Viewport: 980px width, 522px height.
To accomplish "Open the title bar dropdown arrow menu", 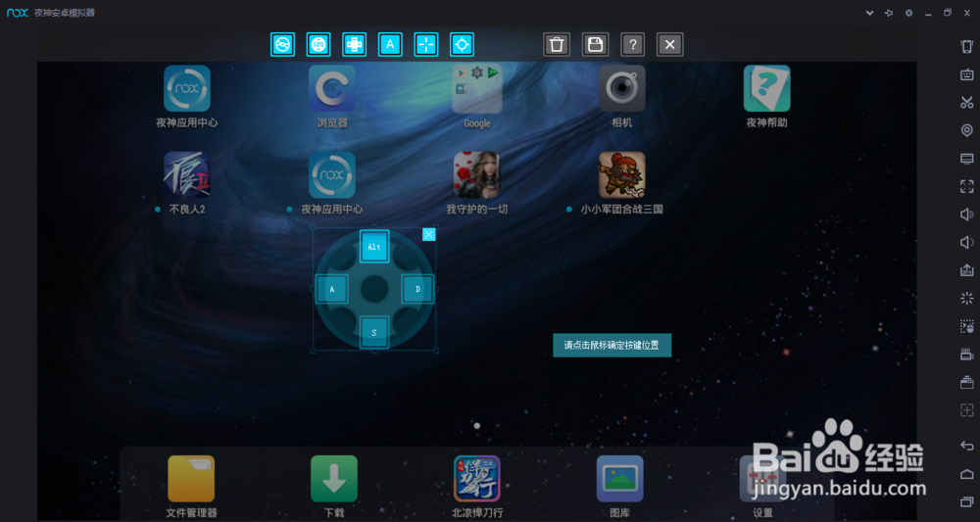I will click(869, 13).
